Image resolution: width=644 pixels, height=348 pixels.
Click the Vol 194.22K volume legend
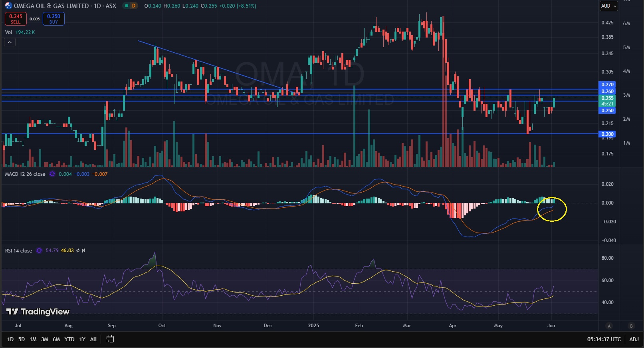click(20, 32)
